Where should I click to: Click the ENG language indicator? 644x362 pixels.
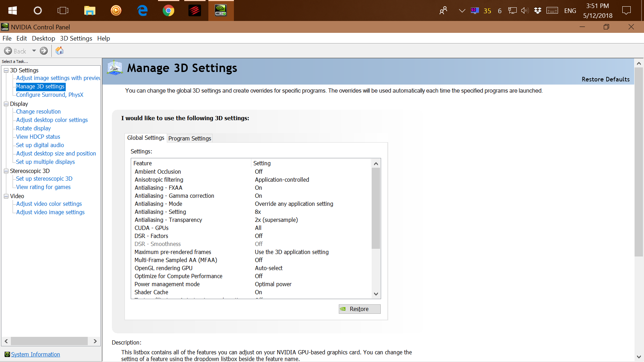coord(570,11)
